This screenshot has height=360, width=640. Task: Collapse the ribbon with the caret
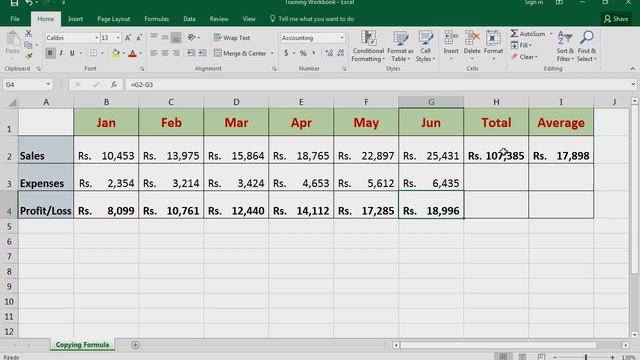coord(633,69)
